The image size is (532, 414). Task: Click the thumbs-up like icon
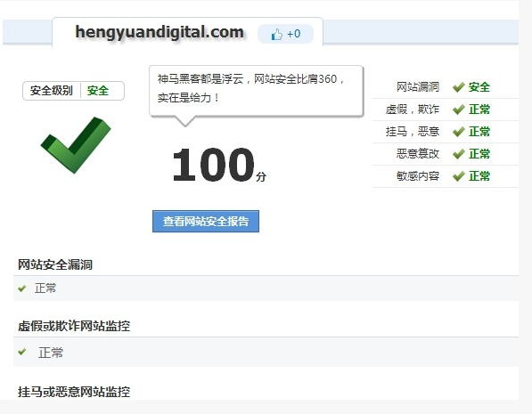[277, 34]
